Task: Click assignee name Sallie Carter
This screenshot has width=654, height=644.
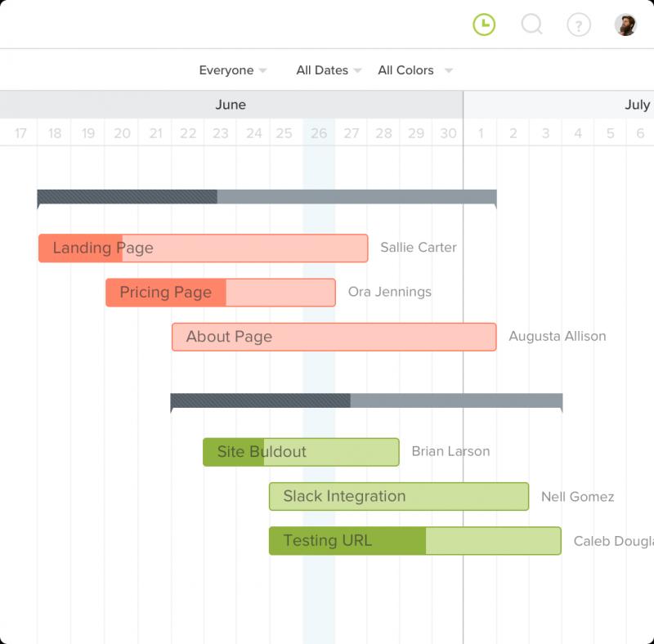Action: pos(419,248)
